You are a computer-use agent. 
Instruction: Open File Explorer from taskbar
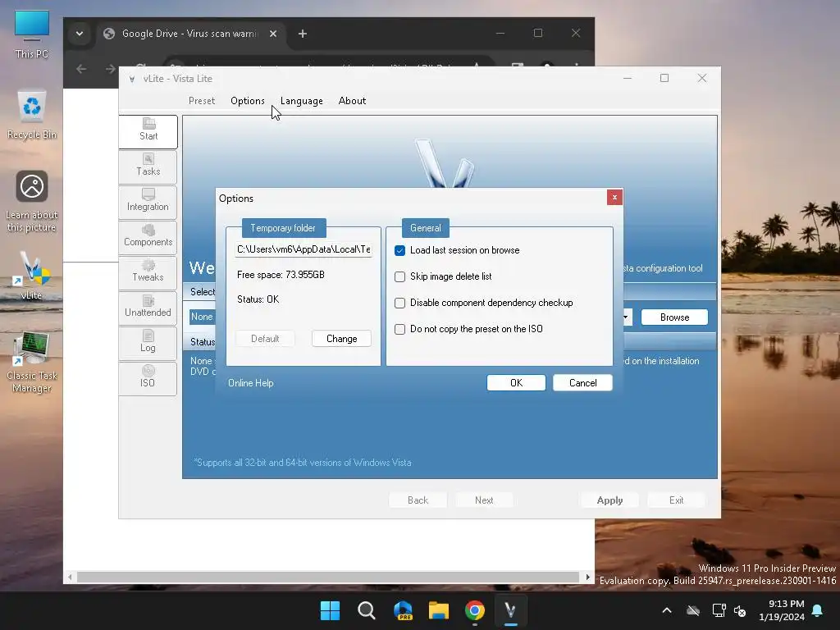pyautogui.click(x=439, y=610)
